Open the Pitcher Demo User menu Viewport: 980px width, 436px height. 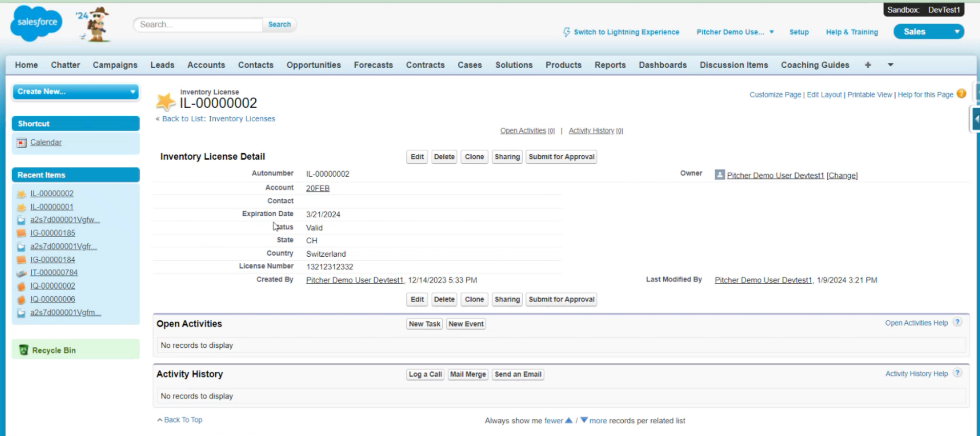(x=734, y=32)
